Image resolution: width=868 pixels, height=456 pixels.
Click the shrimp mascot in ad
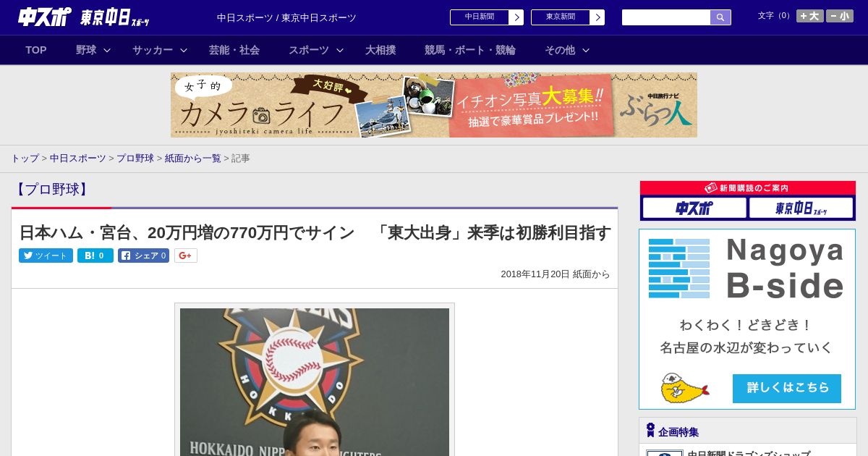tap(684, 388)
